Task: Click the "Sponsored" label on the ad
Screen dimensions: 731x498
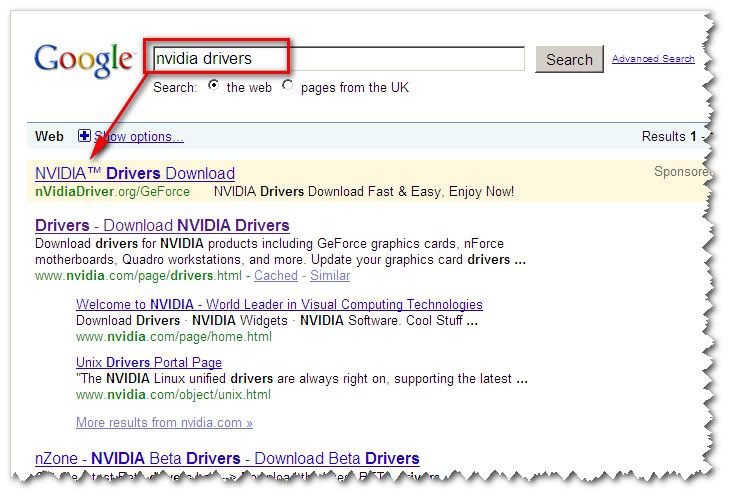Action: click(682, 172)
